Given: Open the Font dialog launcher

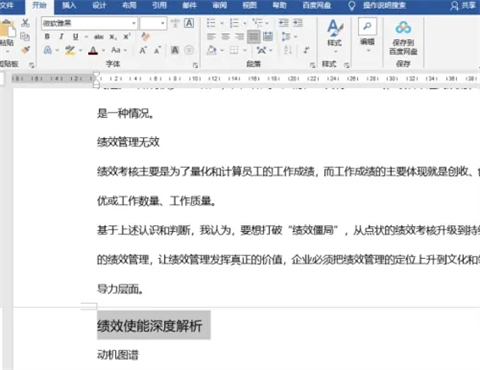Looking at the screenshot, I should [195, 65].
